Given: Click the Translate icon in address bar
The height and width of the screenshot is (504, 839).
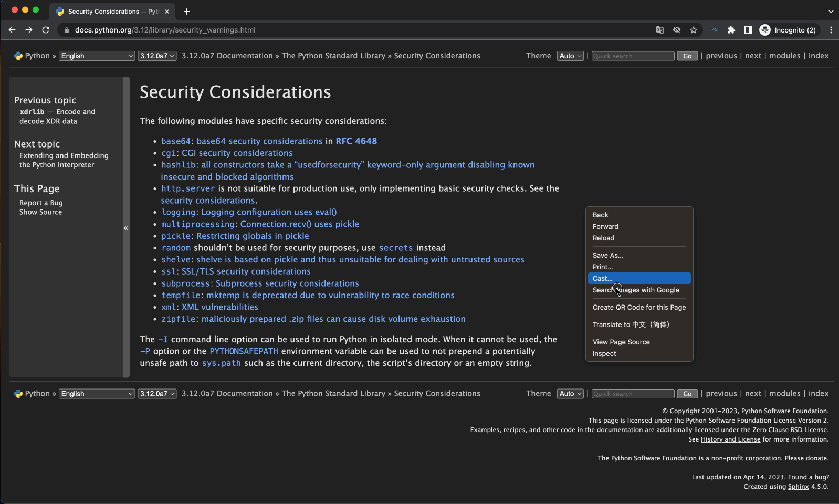Looking at the screenshot, I should point(660,30).
